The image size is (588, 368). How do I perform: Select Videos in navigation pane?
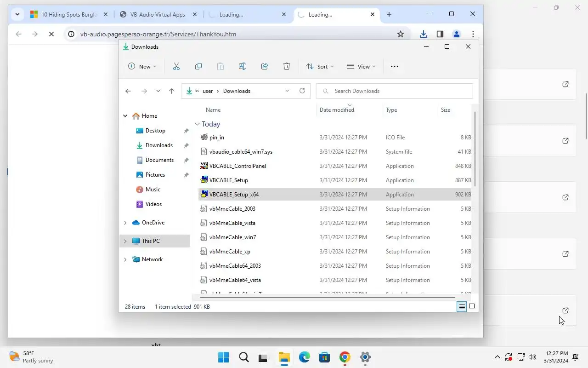pos(153,204)
